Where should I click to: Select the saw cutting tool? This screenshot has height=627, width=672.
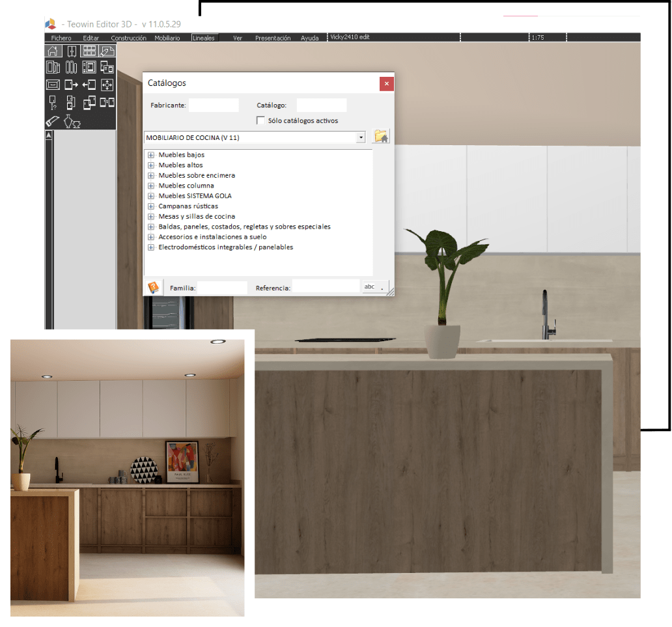pyautogui.click(x=53, y=120)
